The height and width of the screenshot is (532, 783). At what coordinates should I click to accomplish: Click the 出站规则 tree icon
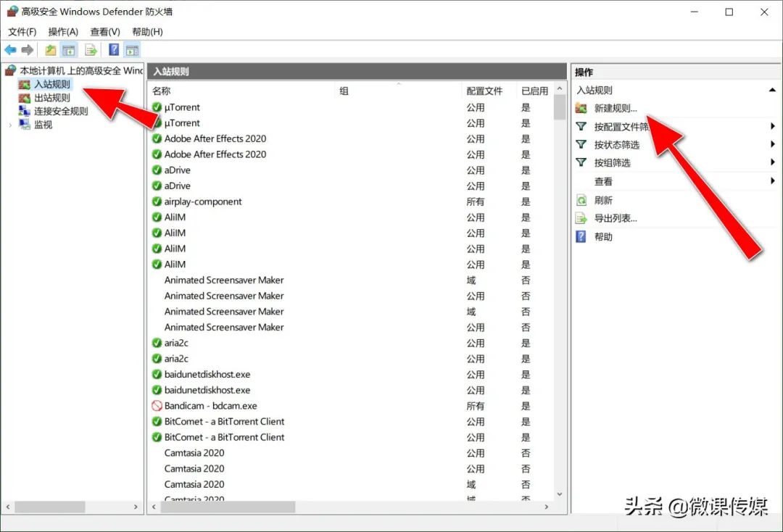(25, 98)
